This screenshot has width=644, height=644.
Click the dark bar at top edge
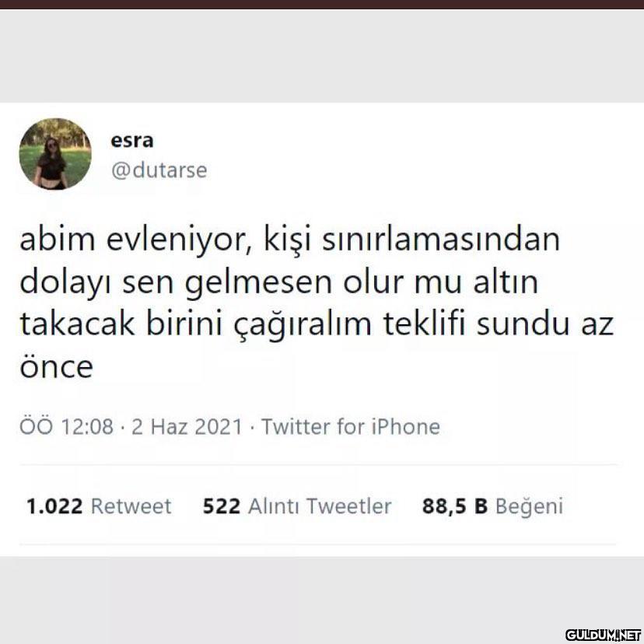[x=322, y=4]
